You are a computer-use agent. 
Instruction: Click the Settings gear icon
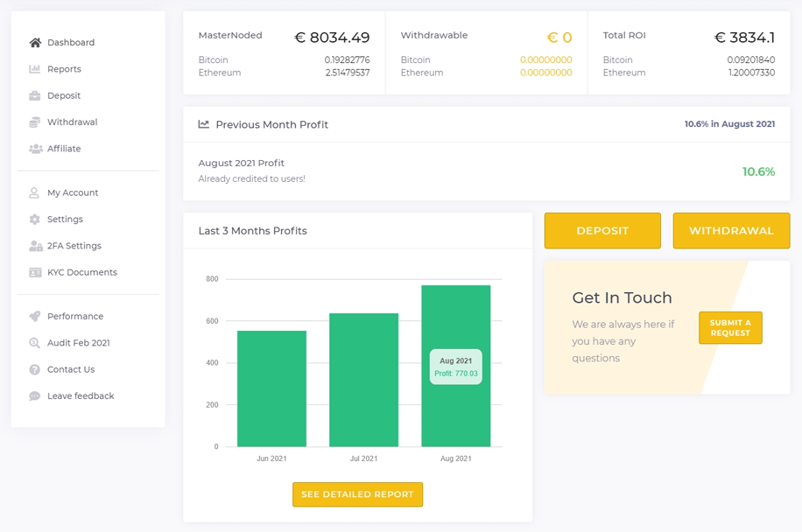tap(32, 219)
